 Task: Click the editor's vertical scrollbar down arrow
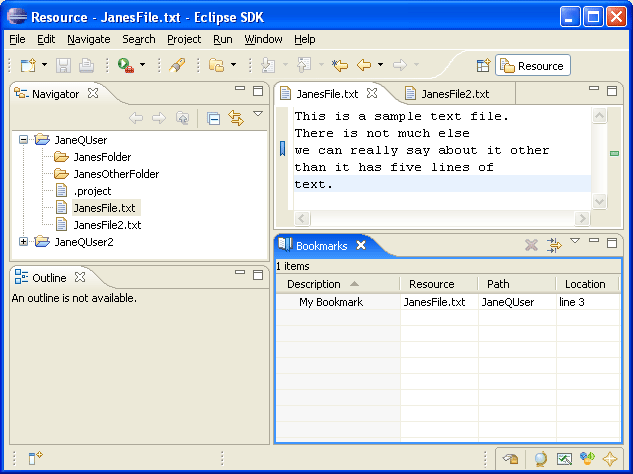point(599,201)
